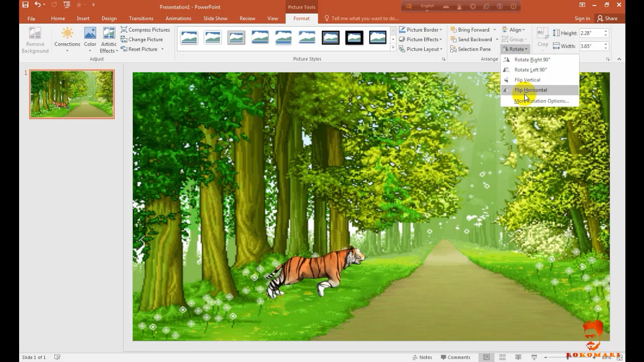
Task: Apply the first picture style thumbnail
Action: coord(189,38)
